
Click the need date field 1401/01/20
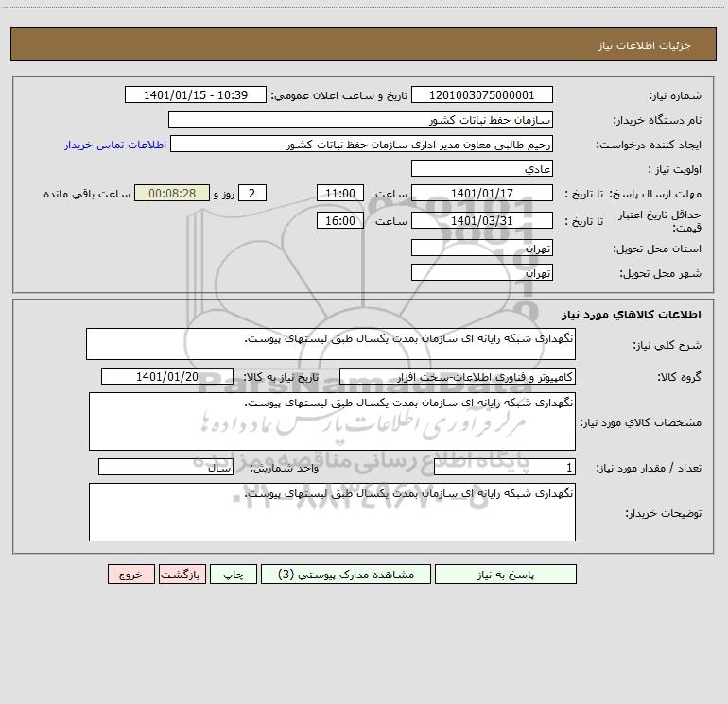[x=167, y=376]
